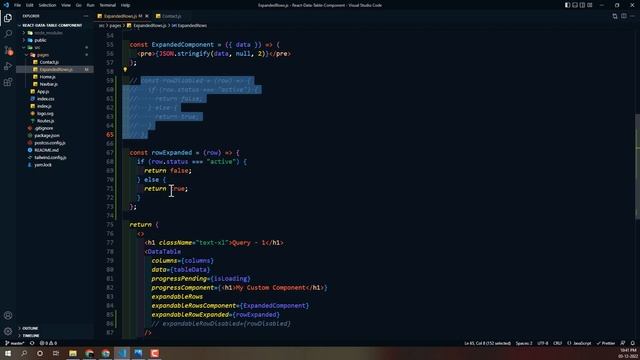This screenshot has height=360, width=640.
Task: Open the File menu
Action: (x=17, y=5)
